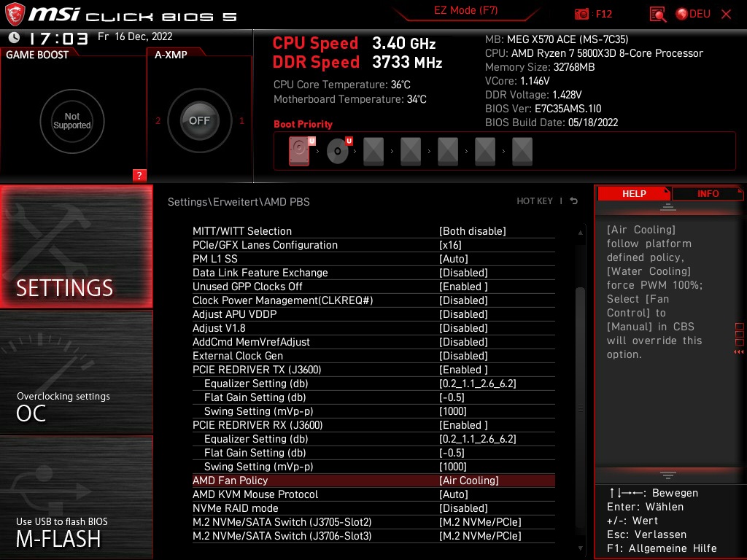Select the fifth empty boot priority slot
Viewport: 747px width, 560px height.
(448, 152)
